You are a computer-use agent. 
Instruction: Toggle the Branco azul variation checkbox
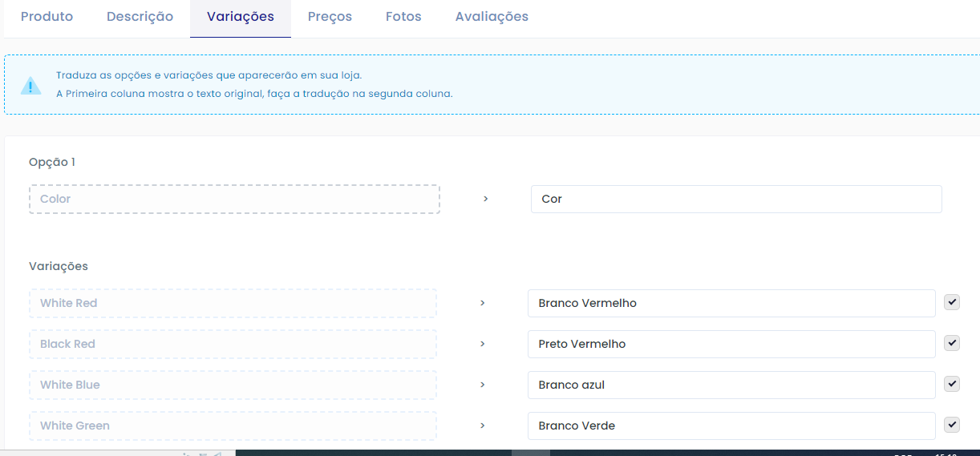click(952, 384)
